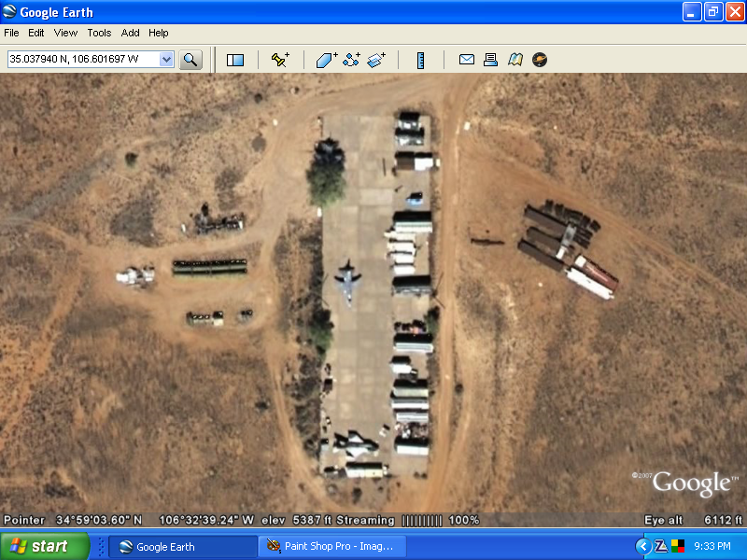Open the ruler measurement tool
747x560 pixels.
[421, 60]
